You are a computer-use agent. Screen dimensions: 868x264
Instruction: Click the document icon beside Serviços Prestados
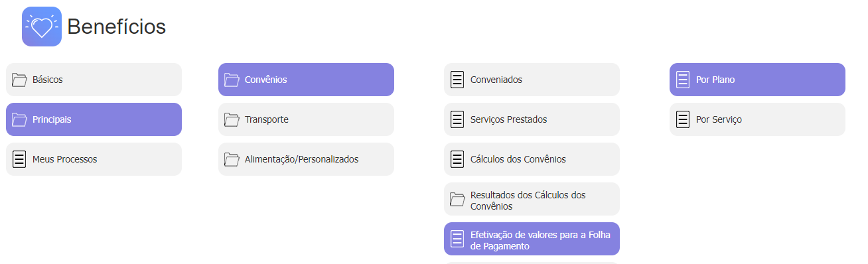click(x=457, y=119)
